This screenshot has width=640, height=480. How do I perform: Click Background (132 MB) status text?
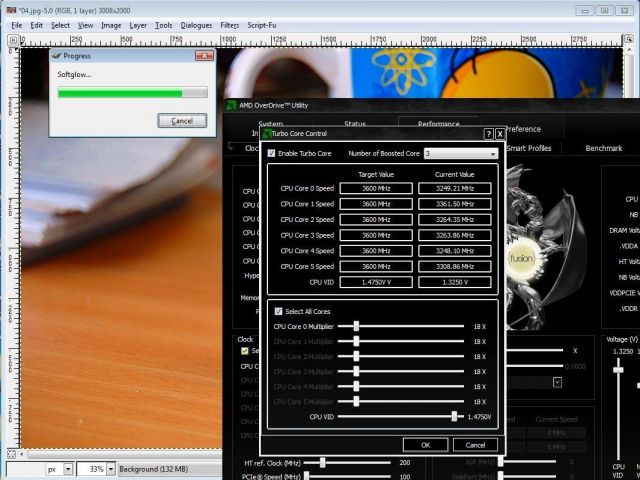click(x=154, y=469)
